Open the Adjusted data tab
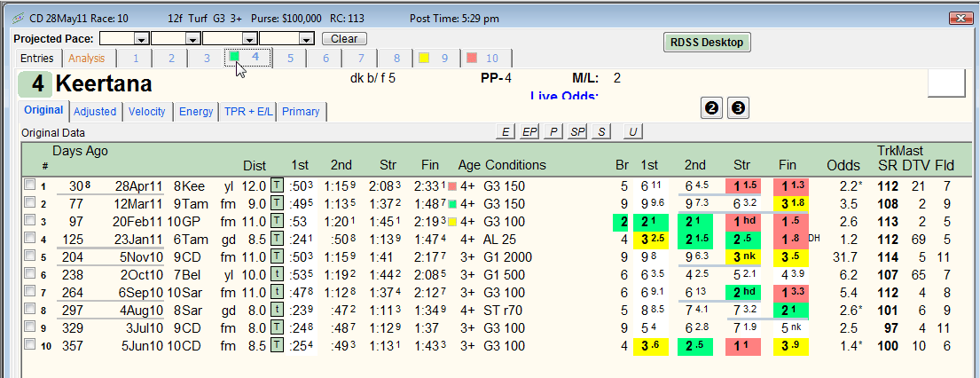Viewport: 980px width, 378px height. pos(95,112)
